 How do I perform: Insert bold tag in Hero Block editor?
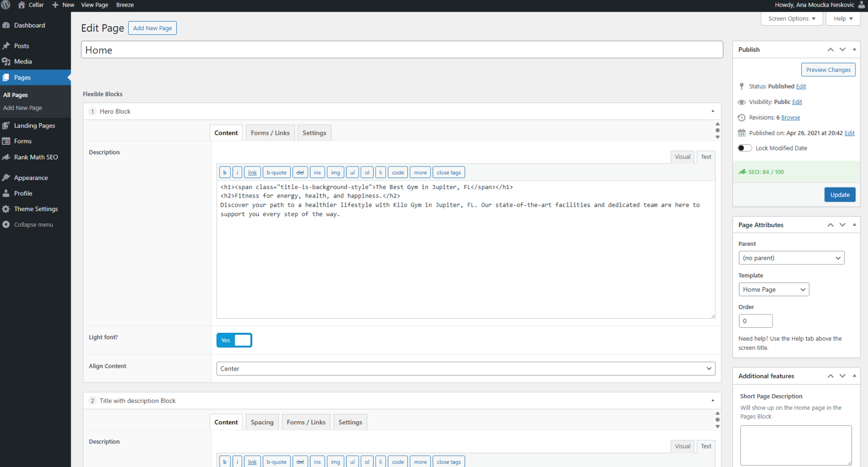pos(225,172)
